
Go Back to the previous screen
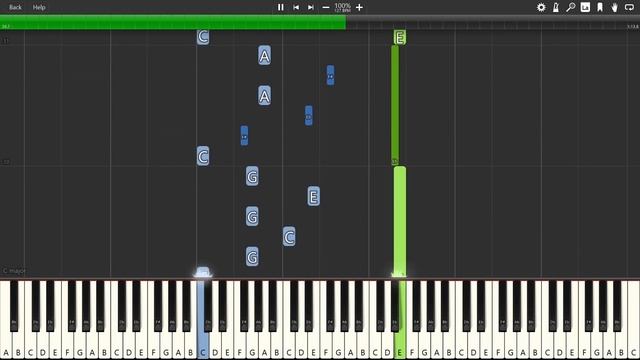click(x=15, y=7)
